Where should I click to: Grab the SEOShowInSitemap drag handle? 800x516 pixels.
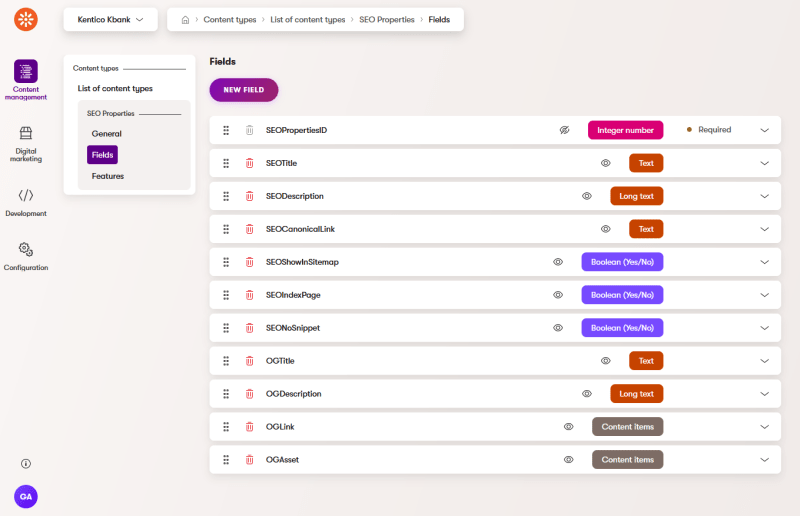(226, 262)
